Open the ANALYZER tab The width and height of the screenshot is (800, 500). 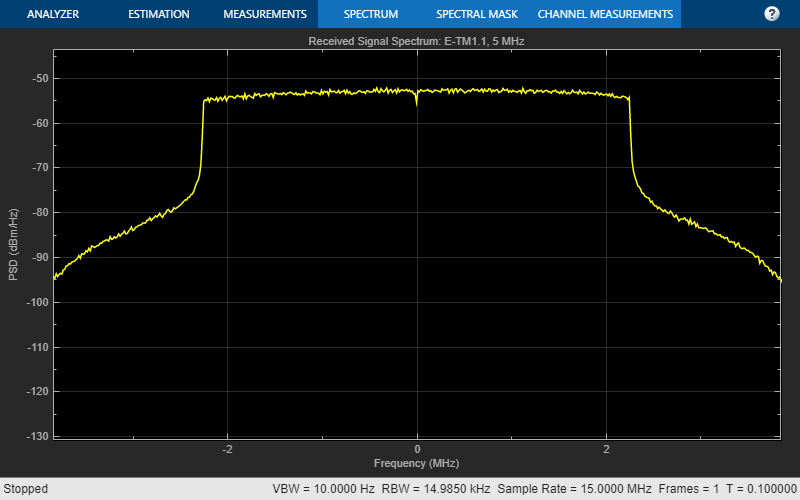(x=53, y=14)
